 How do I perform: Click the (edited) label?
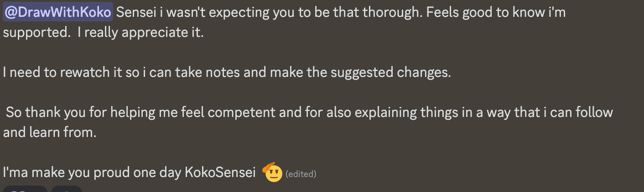click(301, 174)
